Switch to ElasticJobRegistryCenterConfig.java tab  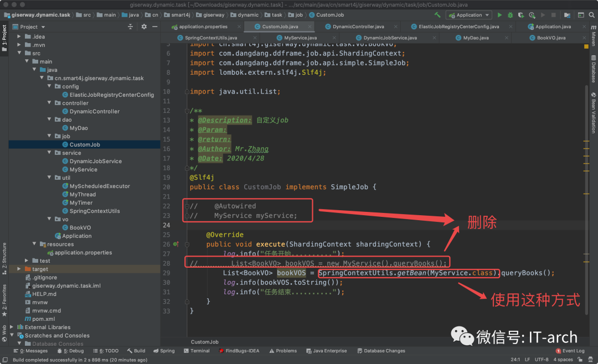[x=459, y=27]
